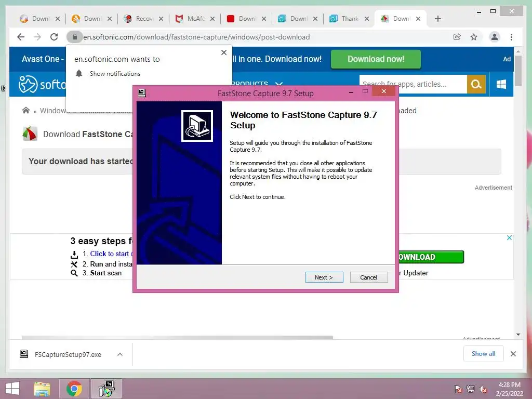Click the Windows platform icon on Softonic
This screenshot has width=532, height=399.
[x=501, y=84]
